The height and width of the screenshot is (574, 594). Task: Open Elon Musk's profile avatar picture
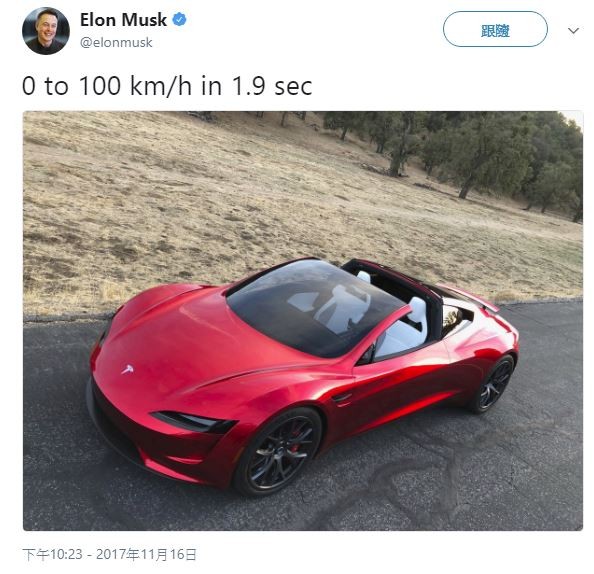[46, 31]
